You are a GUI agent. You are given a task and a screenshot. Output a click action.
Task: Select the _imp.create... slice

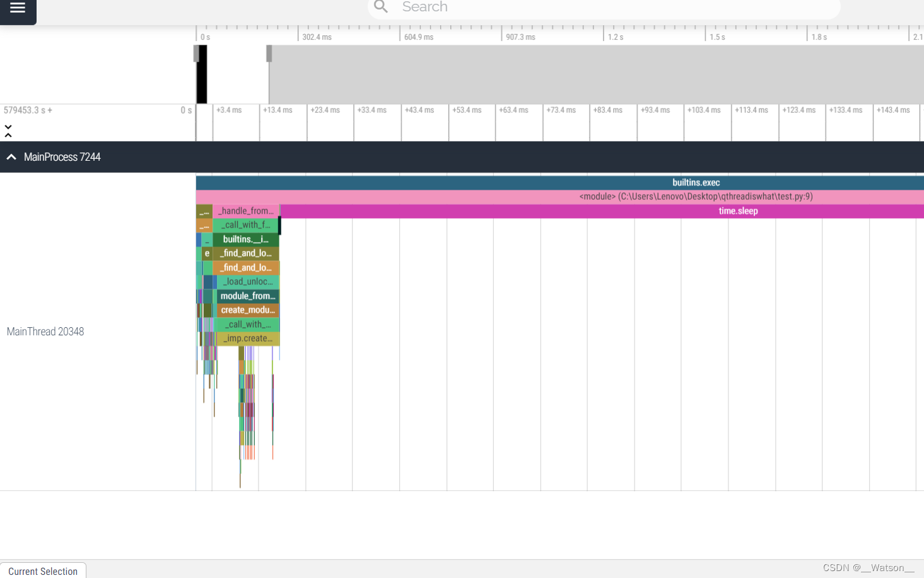coord(248,338)
